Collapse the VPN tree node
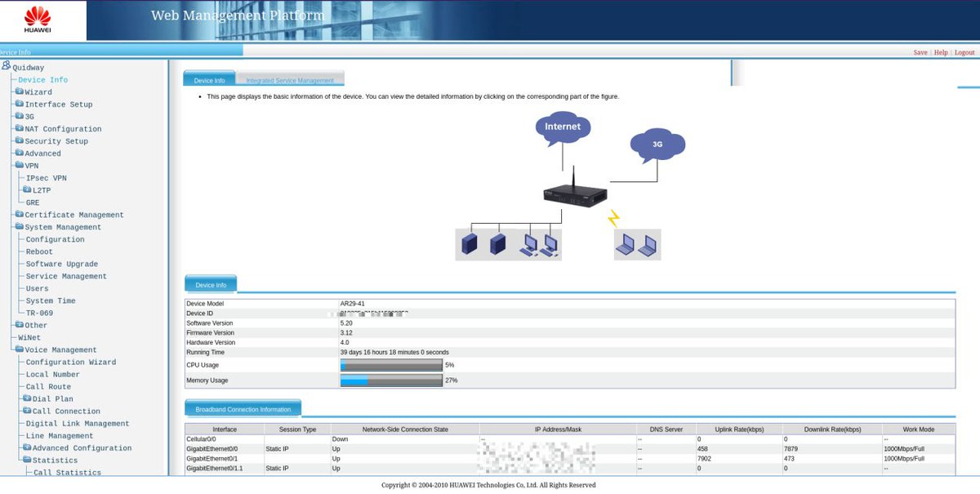980x494 pixels. pyautogui.click(x=19, y=165)
